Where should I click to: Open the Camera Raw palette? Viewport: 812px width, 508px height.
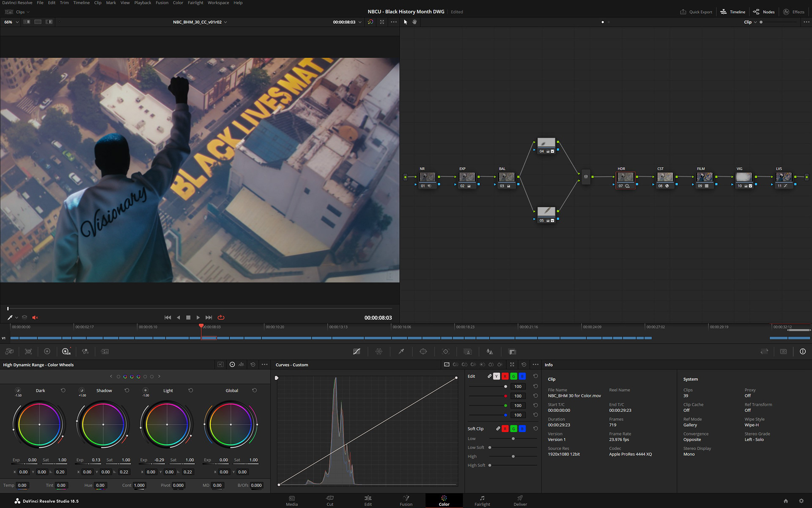pos(9,351)
